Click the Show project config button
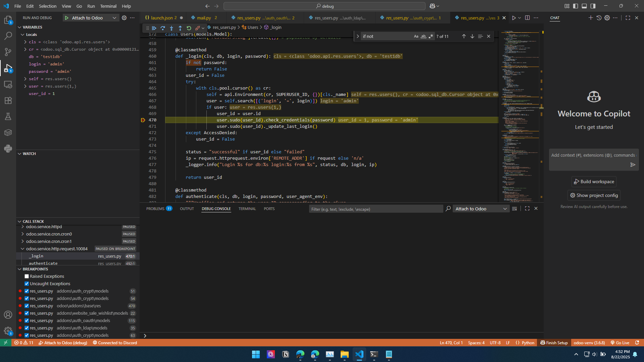This screenshot has width=644, height=362. coord(594,195)
